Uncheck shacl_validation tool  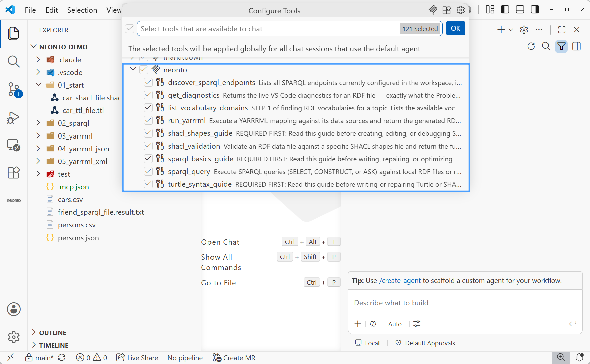tap(148, 146)
